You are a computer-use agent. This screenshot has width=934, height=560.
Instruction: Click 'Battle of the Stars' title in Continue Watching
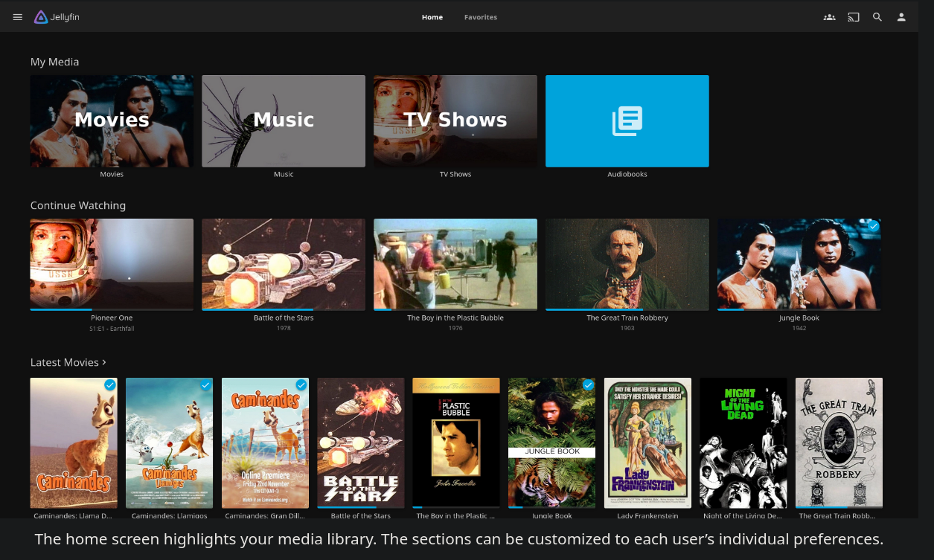point(284,318)
